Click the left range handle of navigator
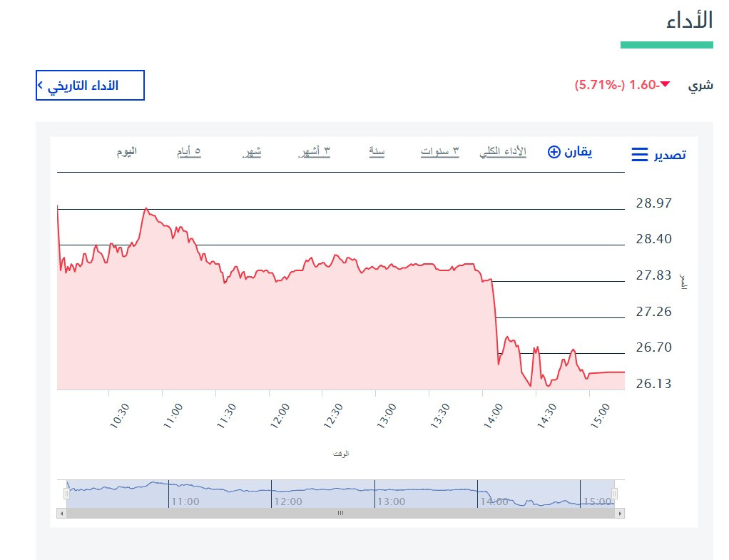The image size is (729, 560). point(66,494)
